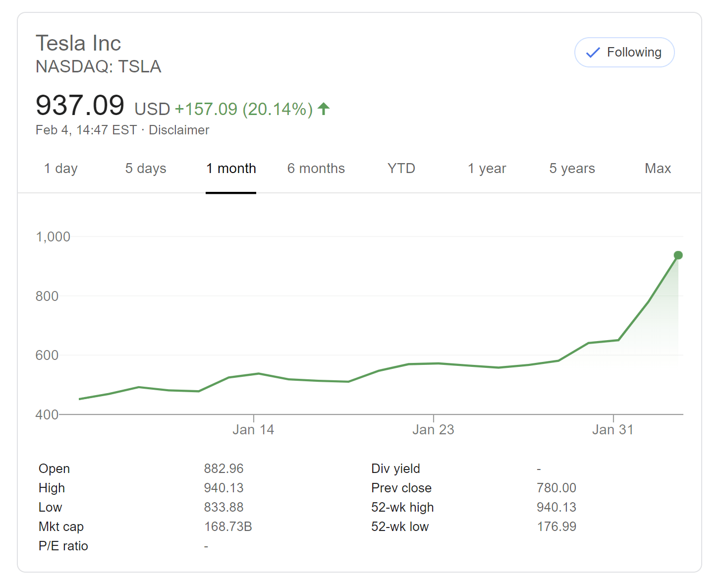Click the blue checkmark icon in Following
Image resolution: width=724 pixels, height=588 pixels.
click(593, 53)
